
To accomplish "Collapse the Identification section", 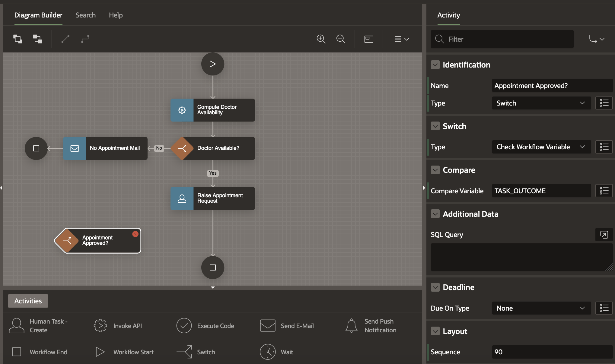I will (x=435, y=65).
